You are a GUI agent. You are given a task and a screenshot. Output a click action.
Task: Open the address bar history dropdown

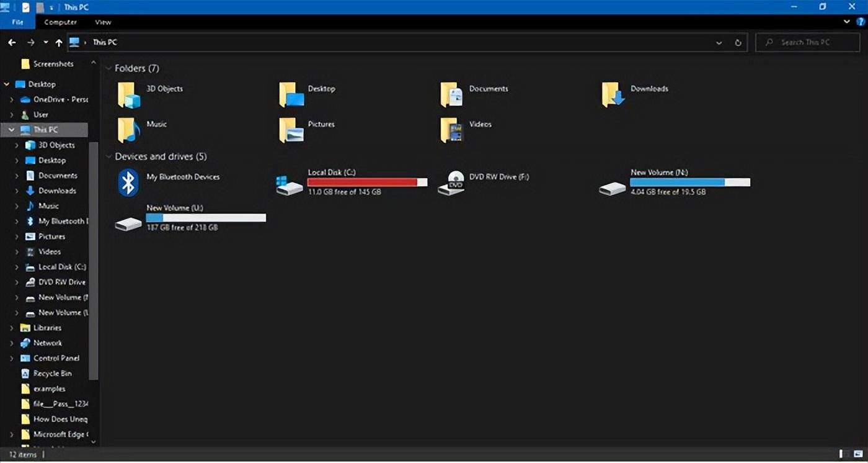[719, 42]
